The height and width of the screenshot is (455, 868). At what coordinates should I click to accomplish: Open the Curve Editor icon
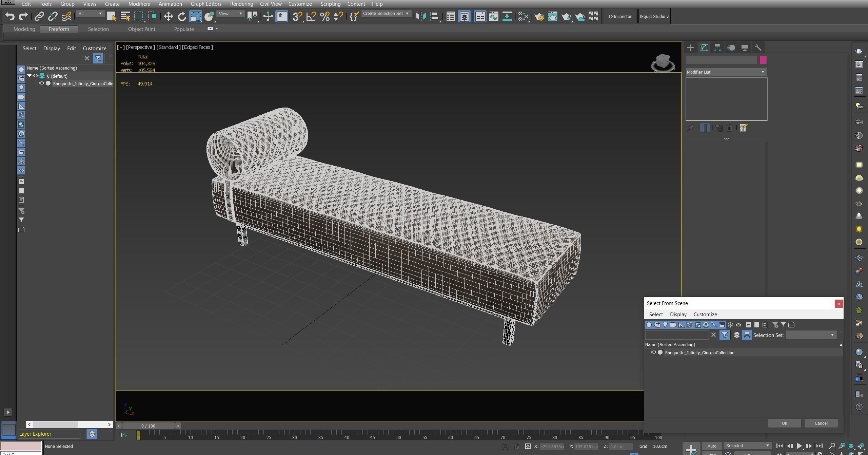click(493, 16)
